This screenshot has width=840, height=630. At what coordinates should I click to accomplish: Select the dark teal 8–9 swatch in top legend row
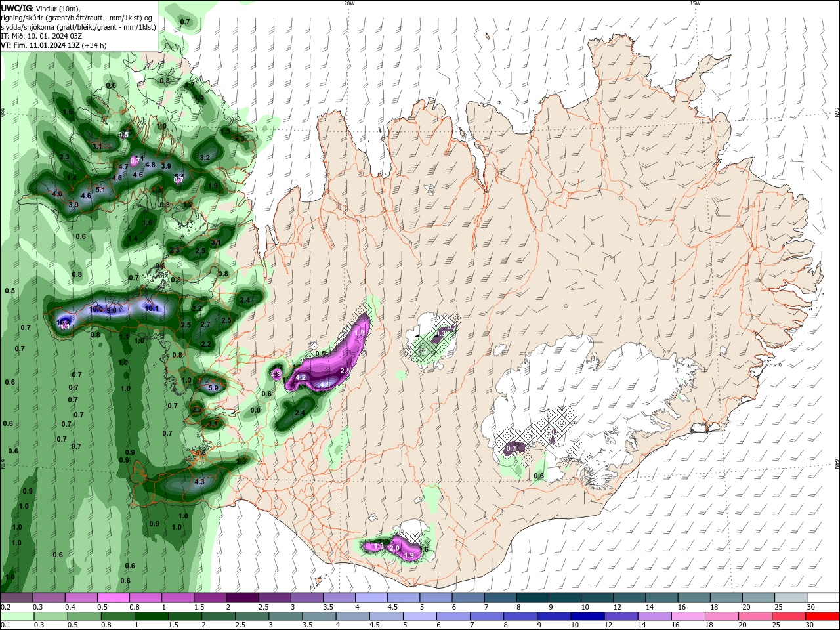(533, 598)
